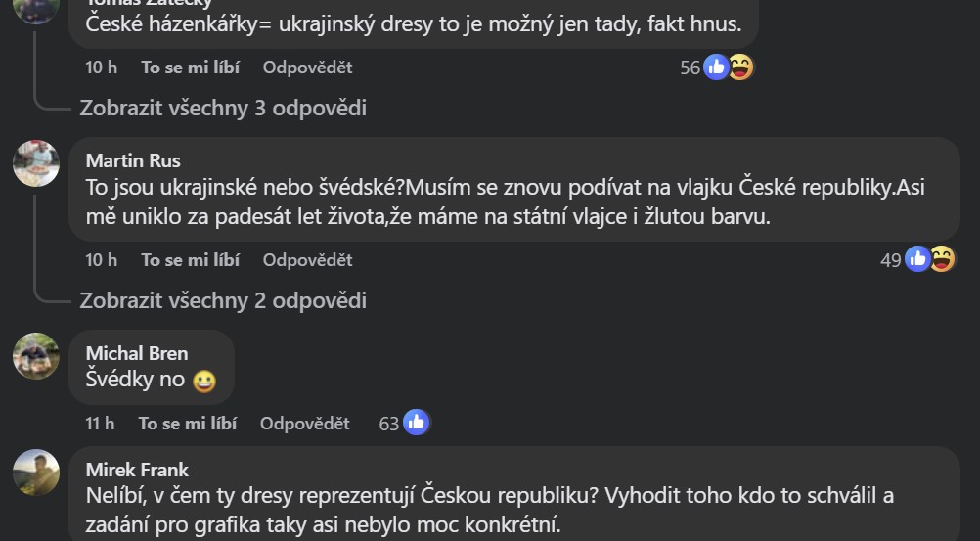
Task: Show all 2 replies under Martin Rus's comment
Action: point(223,300)
